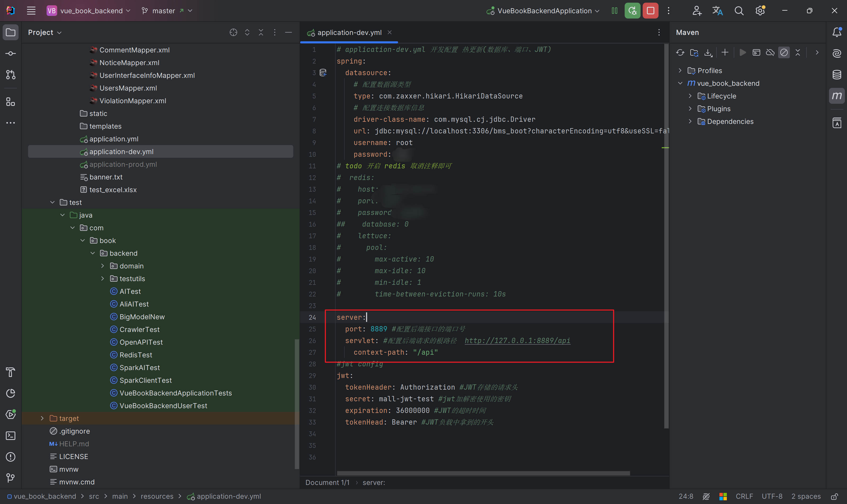The image size is (847, 504).
Task: Click the resources breadcrumb in navigation bar
Action: pyautogui.click(x=157, y=496)
